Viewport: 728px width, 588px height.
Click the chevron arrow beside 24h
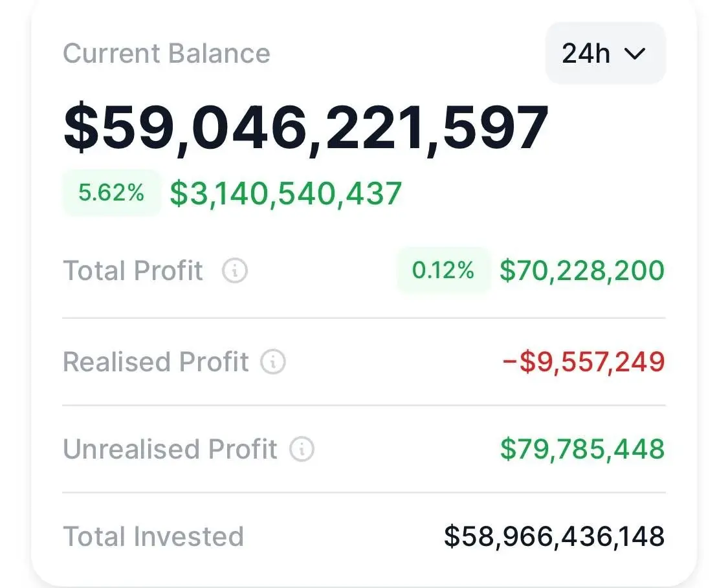[x=634, y=54]
